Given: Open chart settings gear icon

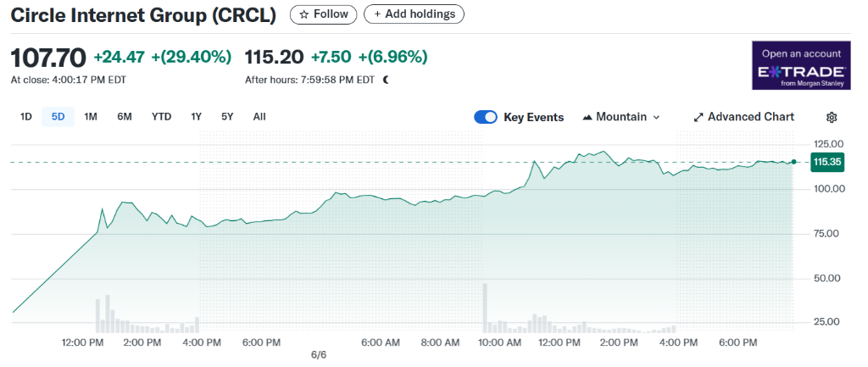Looking at the screenshot, I should [x=832, y=117].
